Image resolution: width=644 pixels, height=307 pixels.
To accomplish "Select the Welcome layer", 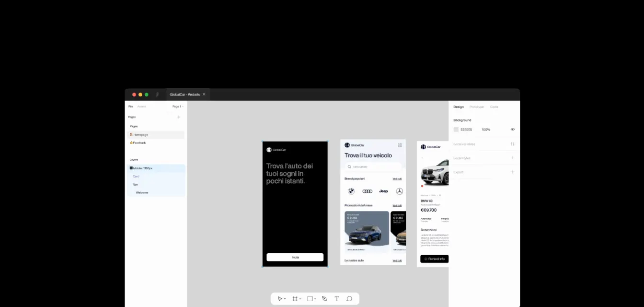I will (156, 192).
